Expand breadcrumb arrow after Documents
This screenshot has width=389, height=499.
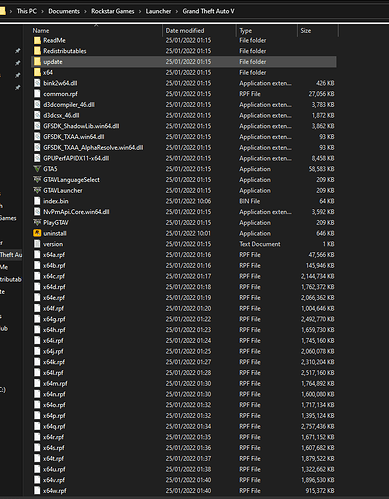tap(85, 11)
